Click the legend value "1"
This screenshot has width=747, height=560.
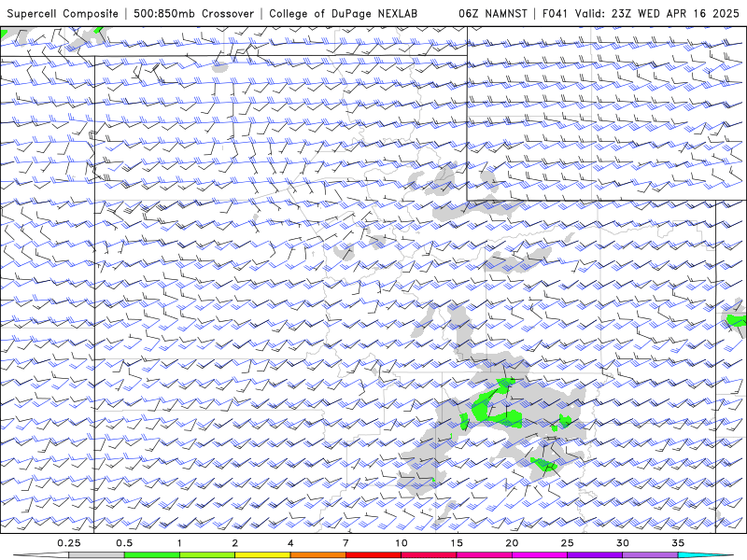click(x=179, y=543)
